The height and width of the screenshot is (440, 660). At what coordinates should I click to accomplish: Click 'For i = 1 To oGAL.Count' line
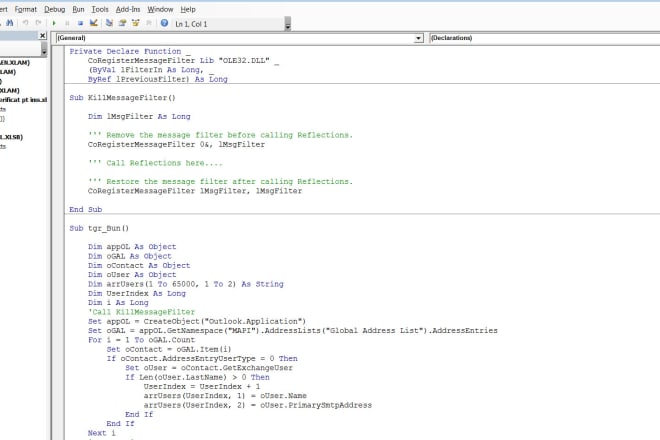(141, 340)
